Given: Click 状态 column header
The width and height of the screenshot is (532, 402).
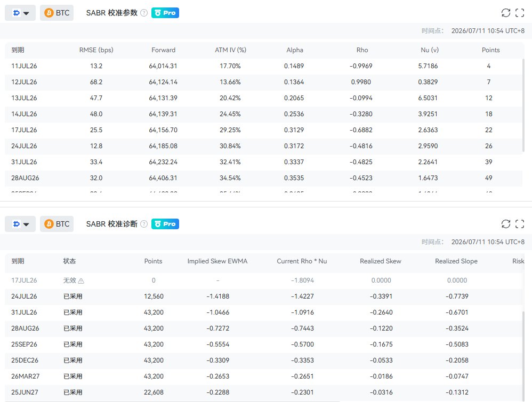Looking at the screenshot, I should [69, 261].
